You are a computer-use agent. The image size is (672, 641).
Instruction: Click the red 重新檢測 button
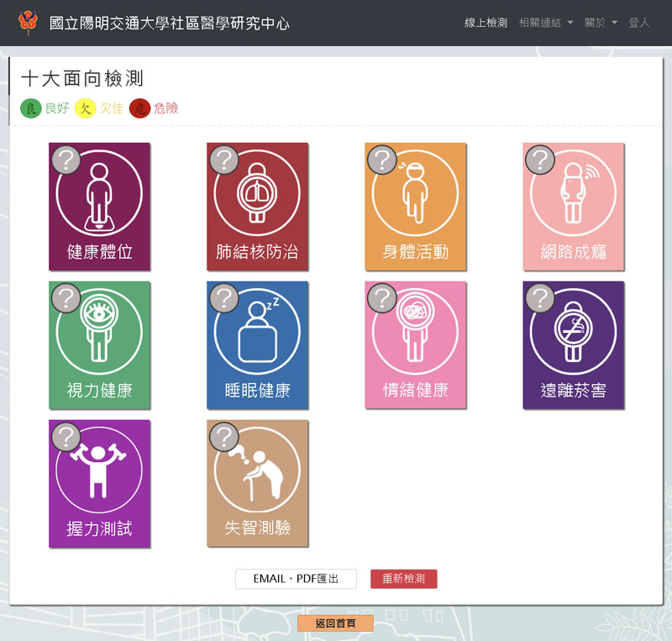click(404, 579)
